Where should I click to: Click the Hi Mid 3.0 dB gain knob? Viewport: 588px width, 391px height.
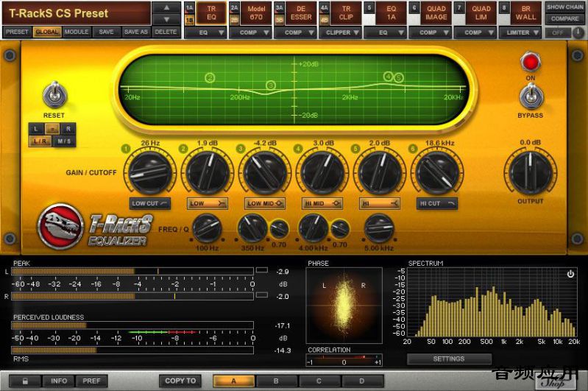click(322, 172)
